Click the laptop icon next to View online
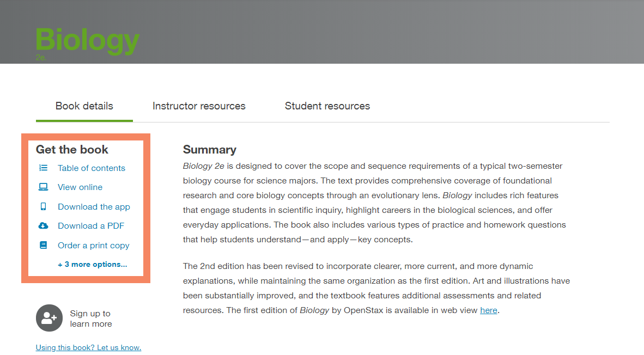The image size is (644, 355). pos(42,187)
